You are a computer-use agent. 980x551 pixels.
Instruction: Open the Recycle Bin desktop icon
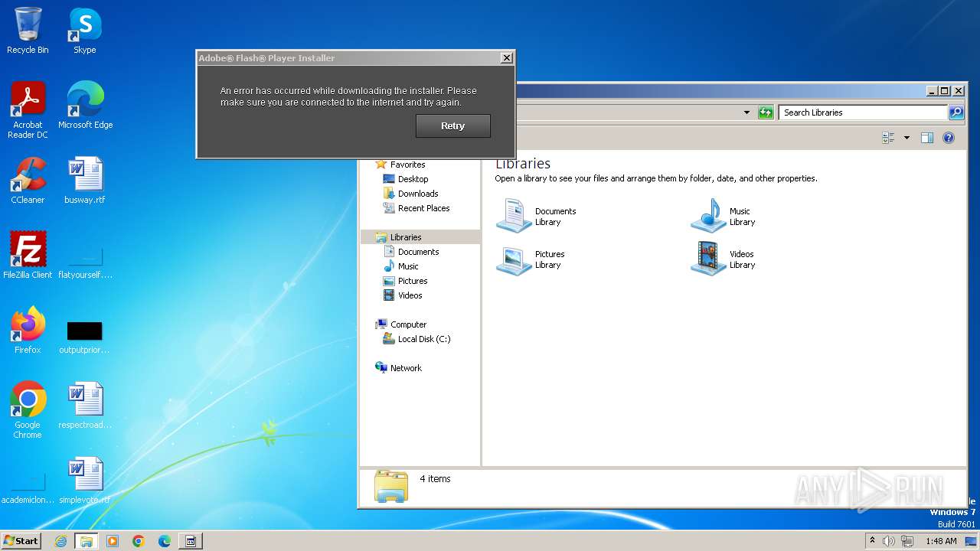(x=28, y=31)
